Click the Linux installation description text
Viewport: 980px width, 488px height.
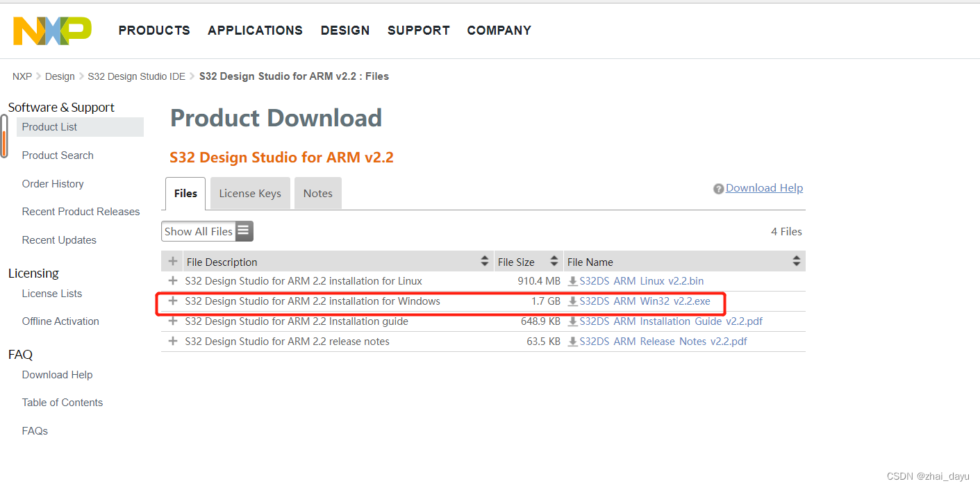tap(304, 281)
